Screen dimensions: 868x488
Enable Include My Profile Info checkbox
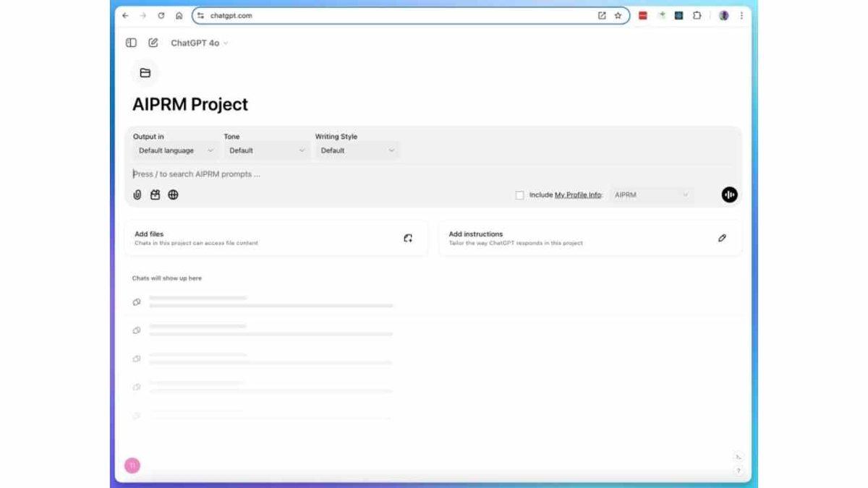519,195
